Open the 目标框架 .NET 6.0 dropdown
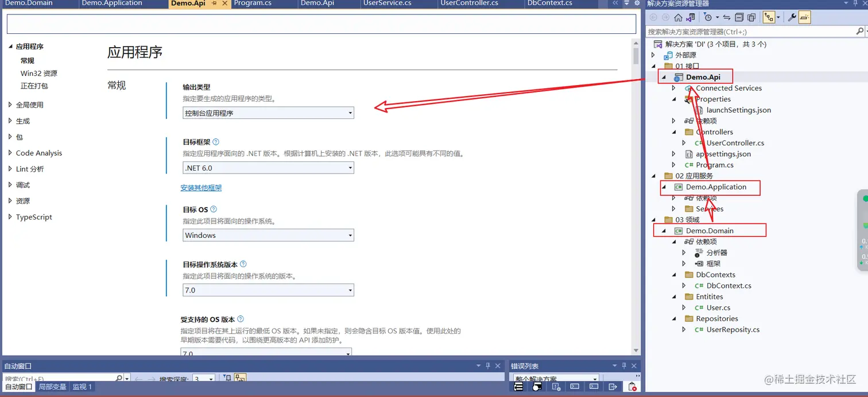The image size is (868, 397). (268, 168)
